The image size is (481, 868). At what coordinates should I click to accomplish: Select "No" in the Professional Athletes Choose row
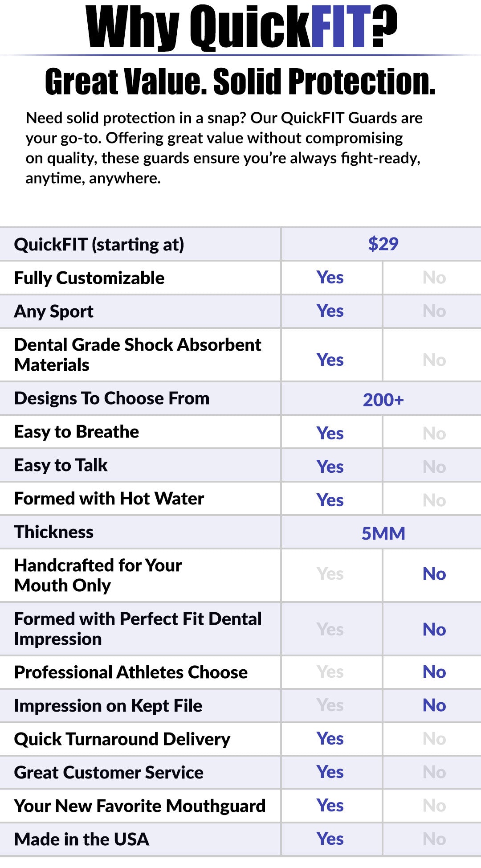pos(434,672)
